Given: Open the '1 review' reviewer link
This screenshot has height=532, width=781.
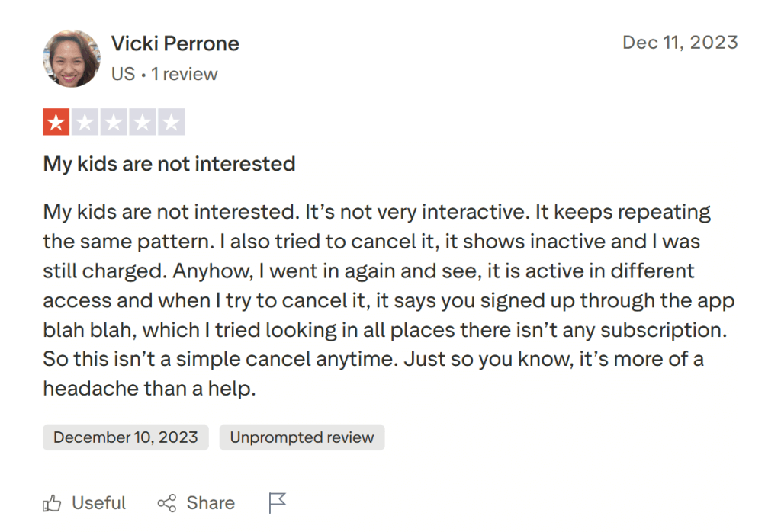Looking at the screenshot, I should click(x=185, y=74).
